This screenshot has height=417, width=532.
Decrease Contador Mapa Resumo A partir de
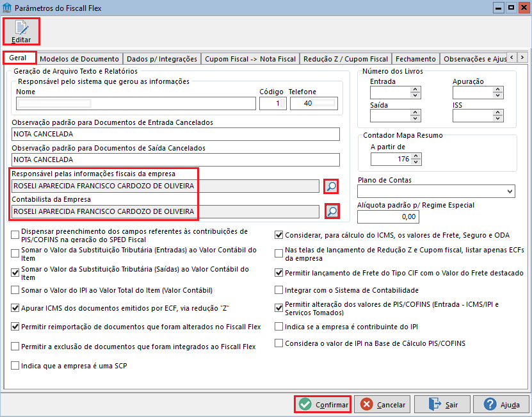[416, 162]
